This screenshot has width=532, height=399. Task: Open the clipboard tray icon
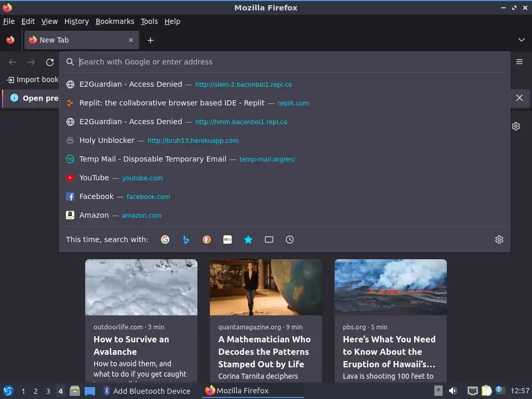click(x=486, y=391)
